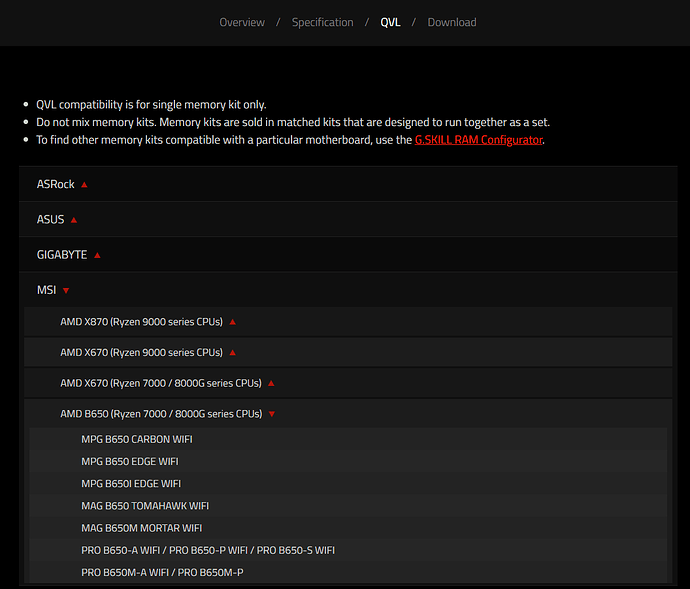Go to the Download tab
Image resolution: width=690 pixels, height=589 pixels.
point(452,22)
